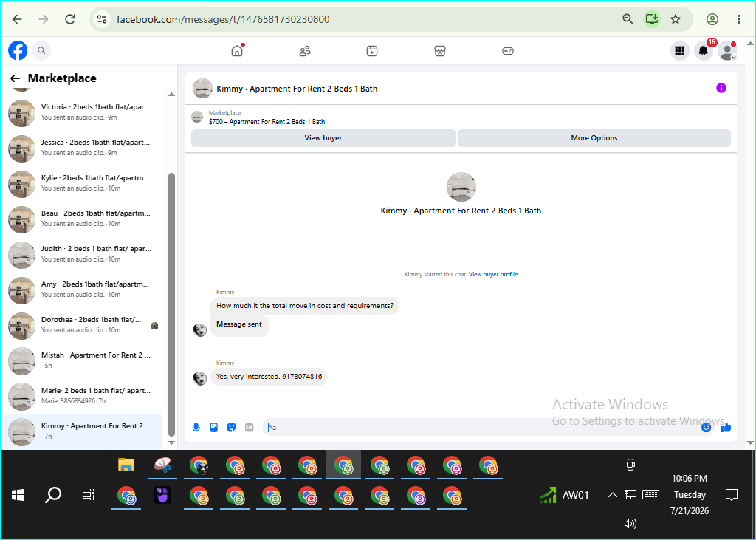Open Victoria's 2beds 1bath conversation

point(83,112)
